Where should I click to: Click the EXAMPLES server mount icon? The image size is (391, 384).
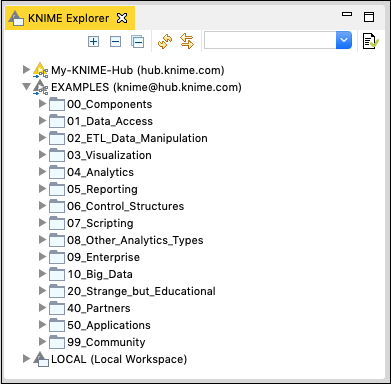point(40,87)
